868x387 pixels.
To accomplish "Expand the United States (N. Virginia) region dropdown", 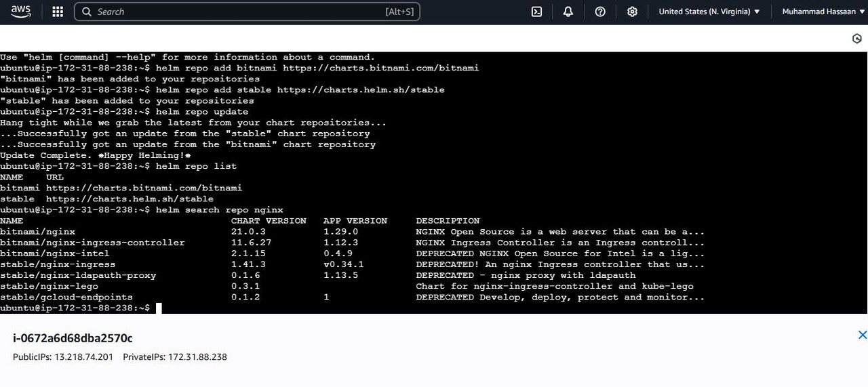I will [x=709, y=12].
